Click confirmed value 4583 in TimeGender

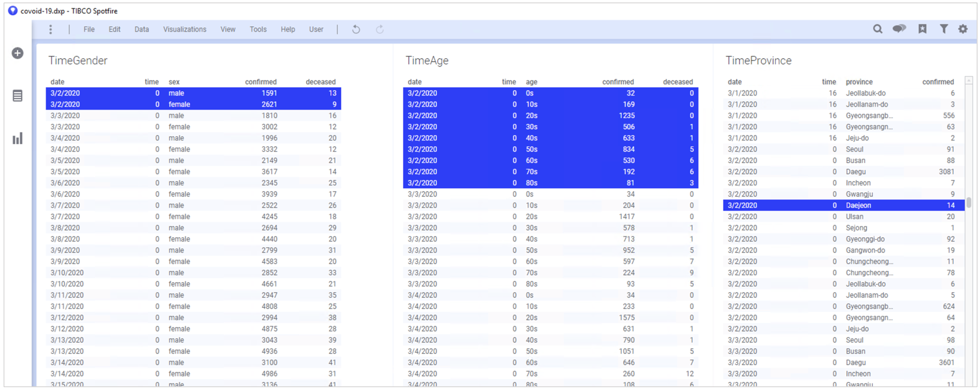pos(269,261)
